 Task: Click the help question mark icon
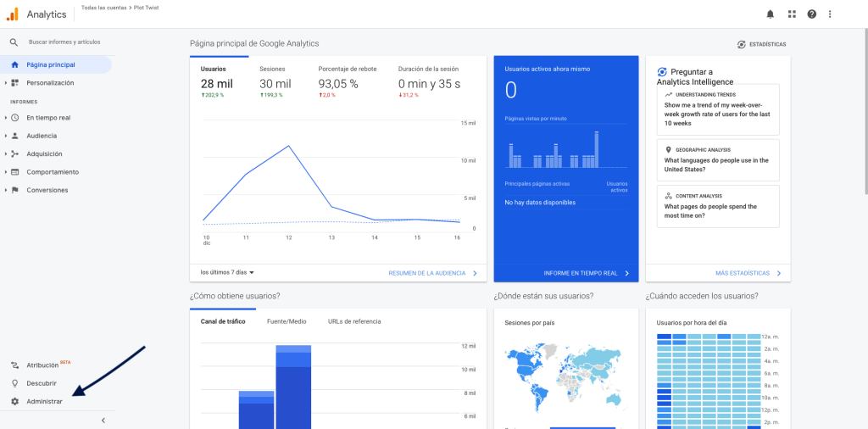tap(811, 14)
